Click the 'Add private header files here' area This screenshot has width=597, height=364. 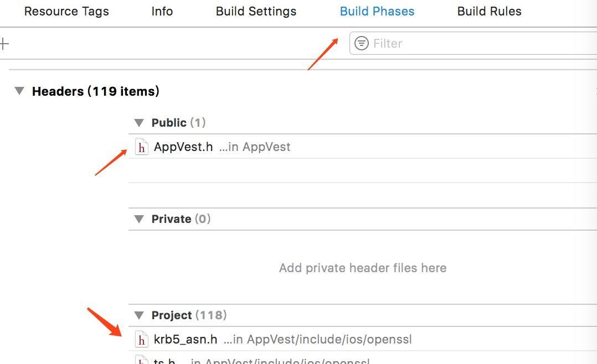(x=362, y=268)
